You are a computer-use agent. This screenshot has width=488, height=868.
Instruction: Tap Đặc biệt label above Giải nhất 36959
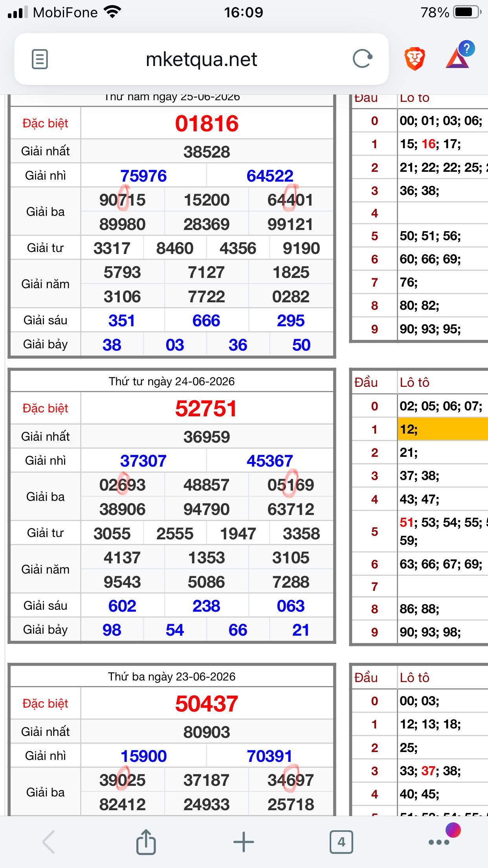pos(45,408)
